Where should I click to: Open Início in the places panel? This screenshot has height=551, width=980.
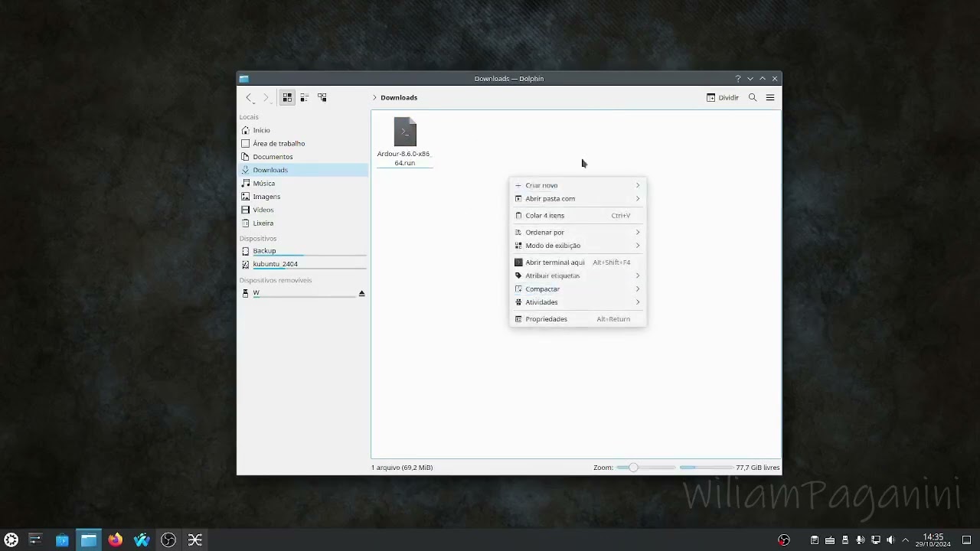click(303, 130)
